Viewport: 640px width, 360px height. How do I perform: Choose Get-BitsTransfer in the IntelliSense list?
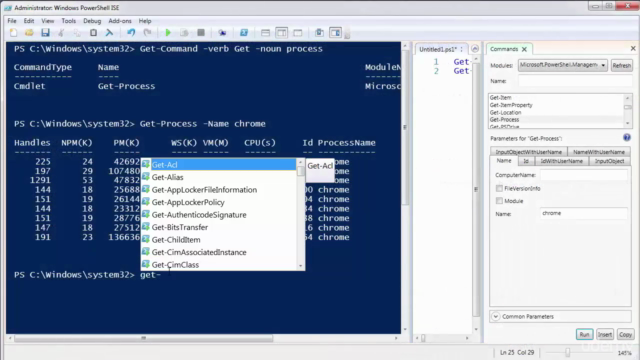pyautogui.click(x=218, y=227)
